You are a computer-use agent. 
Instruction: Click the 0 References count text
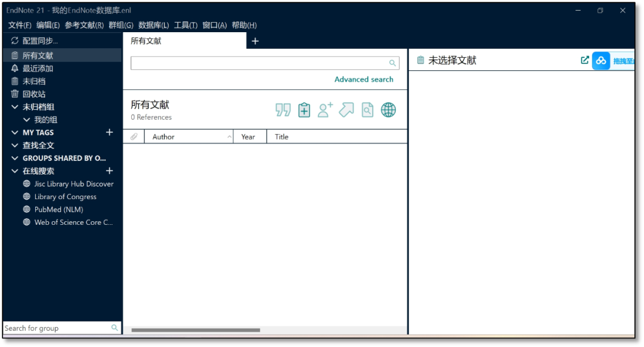tap(151, 117)
